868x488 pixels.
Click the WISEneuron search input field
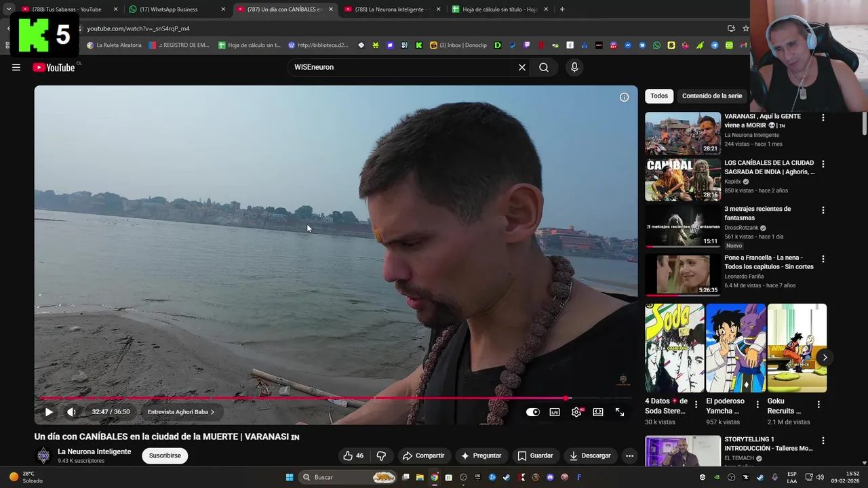[403, 67]
